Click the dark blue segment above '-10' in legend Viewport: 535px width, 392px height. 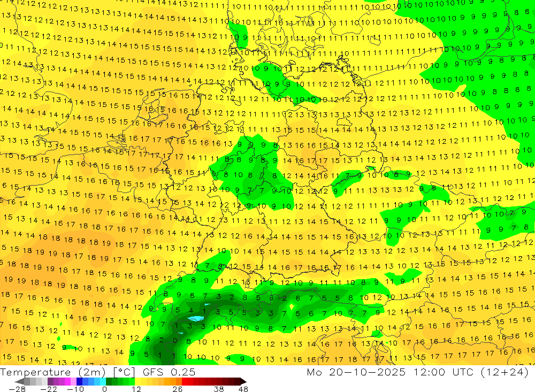[79, 381]
